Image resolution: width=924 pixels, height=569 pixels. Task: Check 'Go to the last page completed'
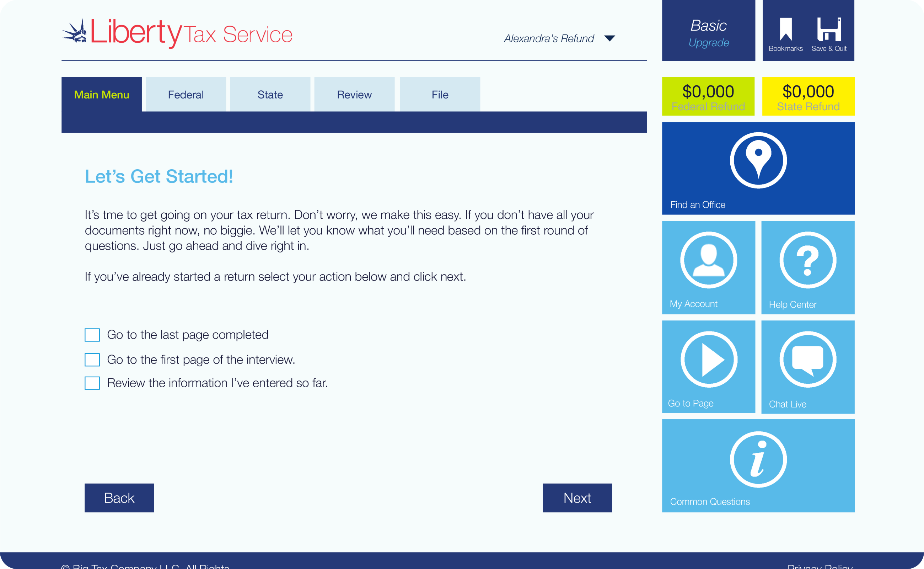[x=92, y=335]
